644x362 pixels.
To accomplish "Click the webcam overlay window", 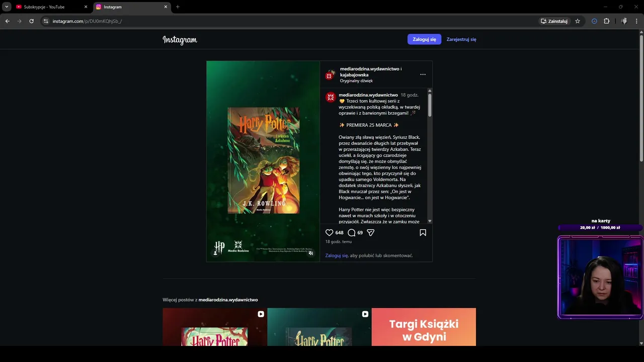I will (600, 278).
